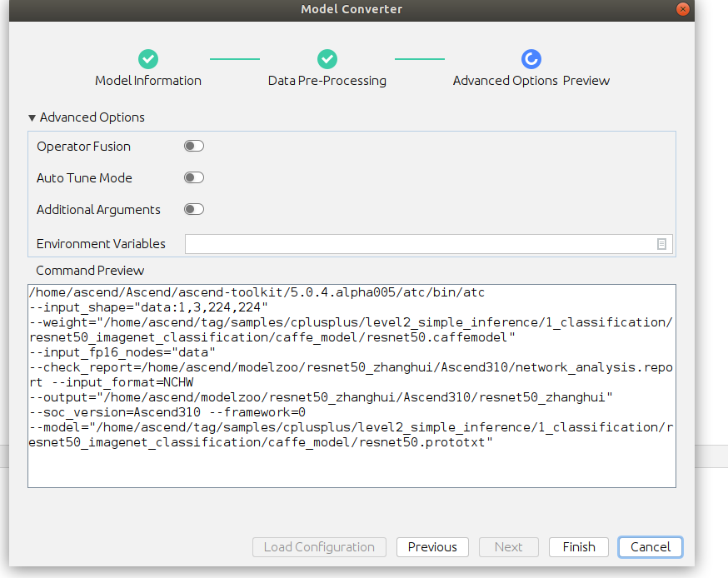
Task: Click the Advanced Options Preview step icon
Action: pyautogui.click(x=531, y=59)
